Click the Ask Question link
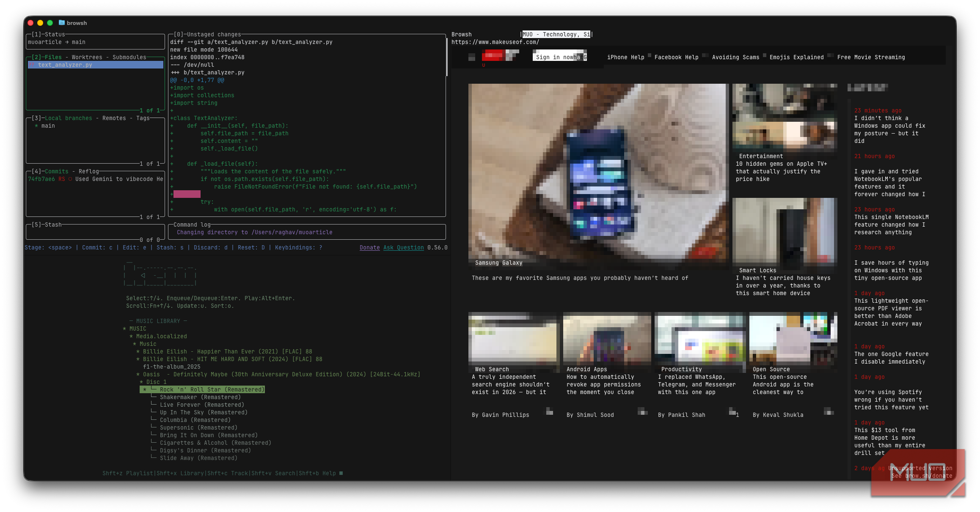This screenshot has width=980, height=512. 403,247
